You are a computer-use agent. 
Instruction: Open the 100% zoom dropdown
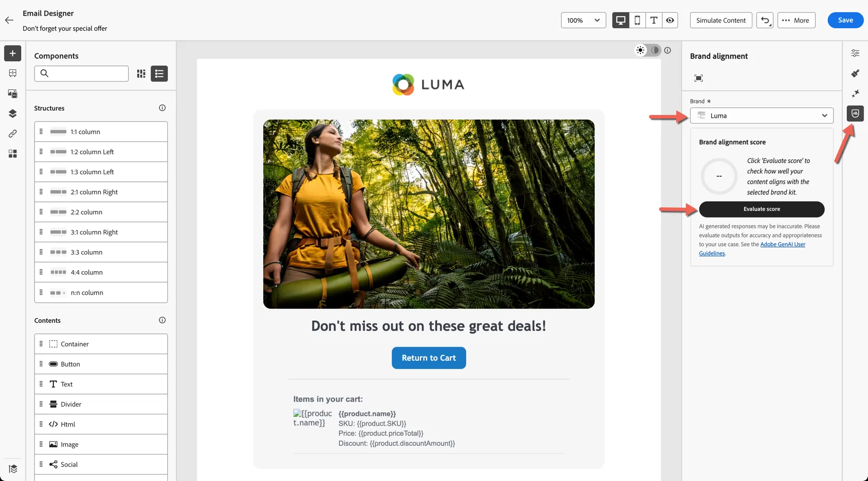pos(583,20)
